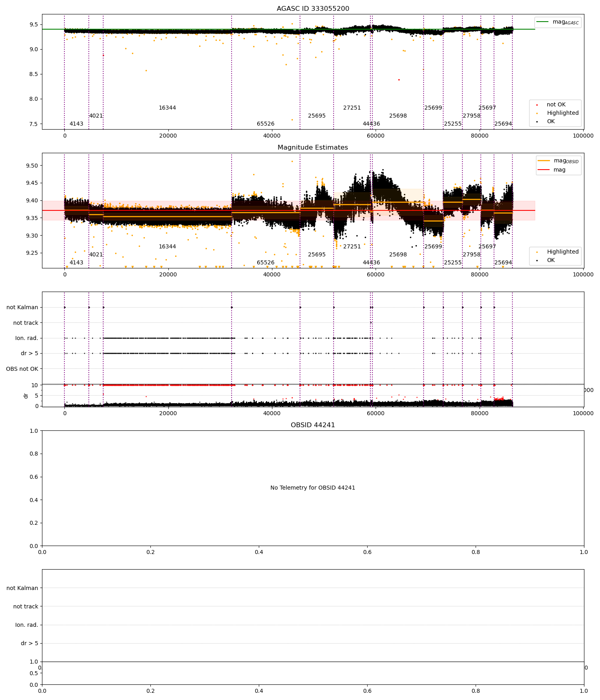Click label 65526 in Magnitude Estimates plot

click(266, 262)
